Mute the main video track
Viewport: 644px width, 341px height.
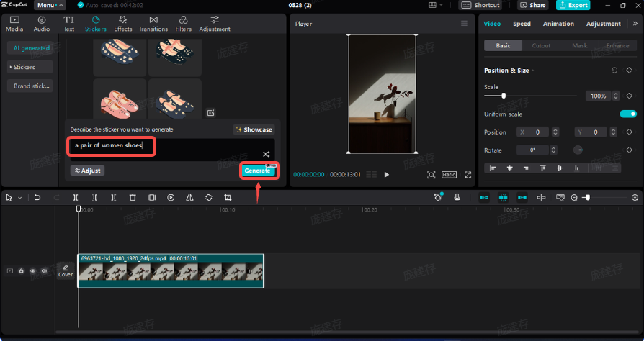45,270
